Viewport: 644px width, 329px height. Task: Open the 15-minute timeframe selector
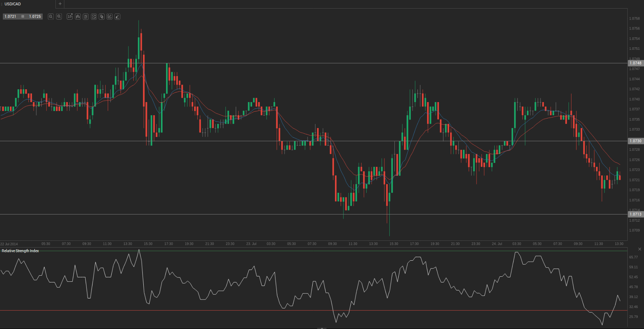[x=70, y=17]
